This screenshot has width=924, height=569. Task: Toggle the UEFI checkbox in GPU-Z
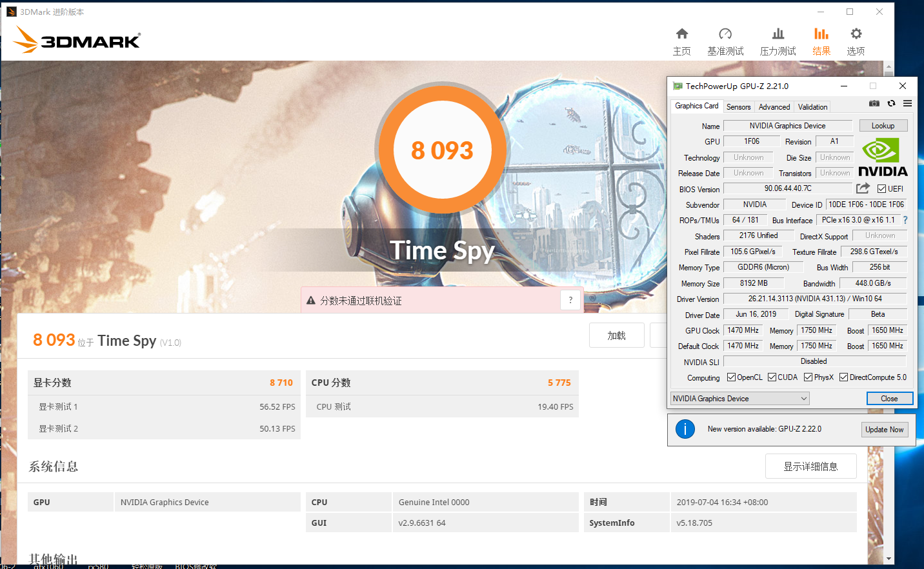tap(881, 189)
